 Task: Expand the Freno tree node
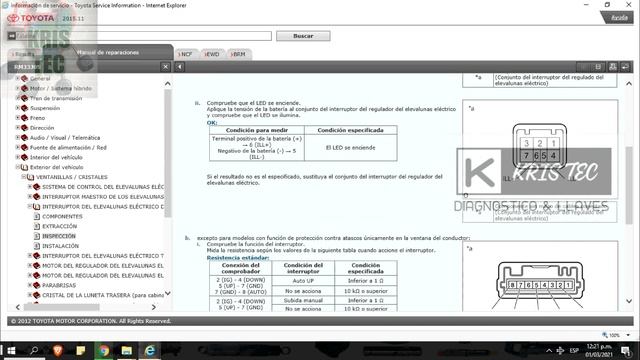18,118
